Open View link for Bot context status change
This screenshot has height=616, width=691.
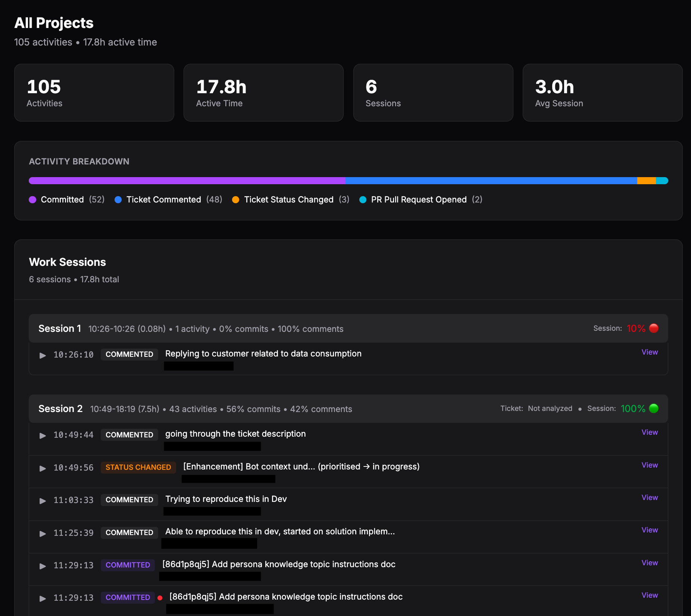649,465
